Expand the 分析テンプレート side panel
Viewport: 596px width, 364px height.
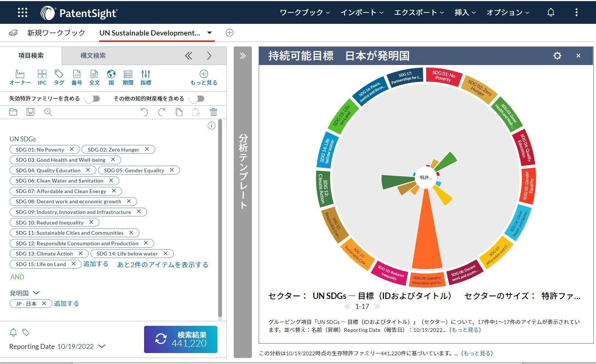(243, 56)
